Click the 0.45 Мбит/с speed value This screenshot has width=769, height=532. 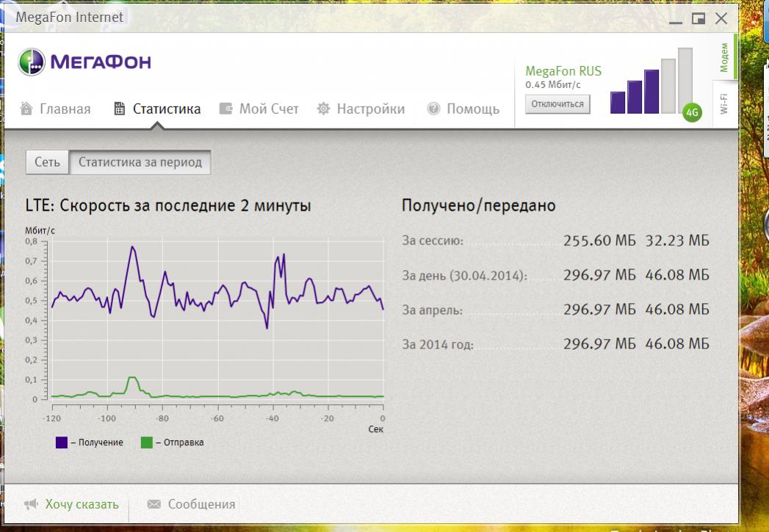tap(553, 84)
